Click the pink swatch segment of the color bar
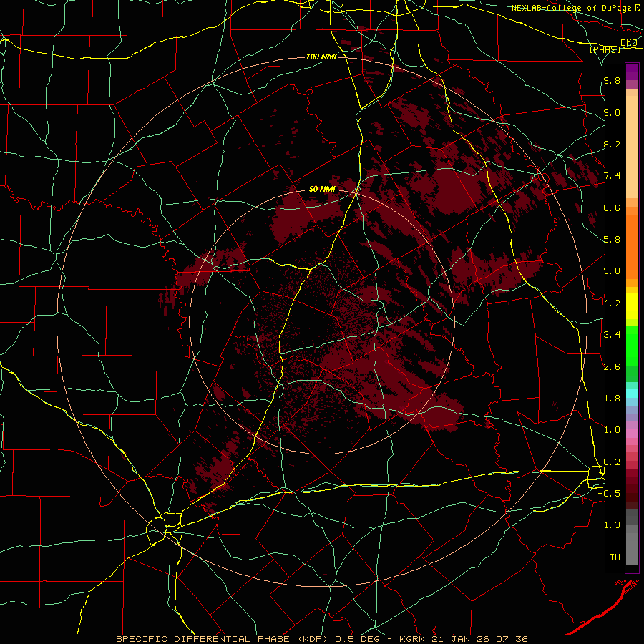This screenshot has width=644, height=644. click(x=632, y=434)
